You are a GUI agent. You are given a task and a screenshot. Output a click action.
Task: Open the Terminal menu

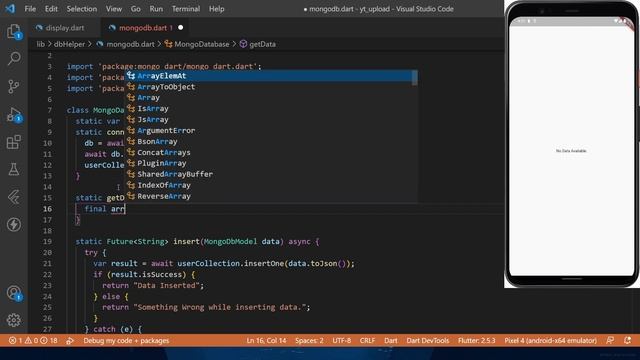[x=186, y=9]
